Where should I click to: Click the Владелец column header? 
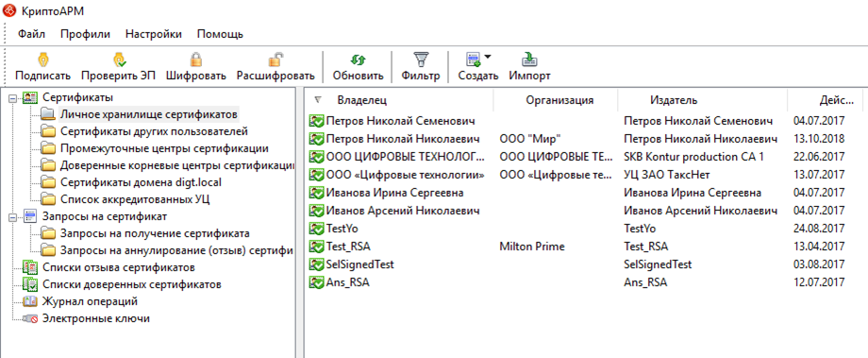362,100
